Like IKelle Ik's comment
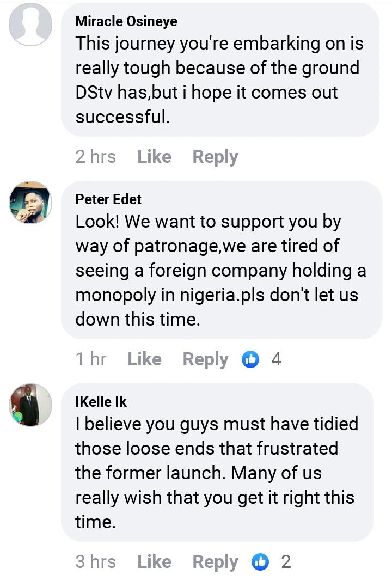This screenshot has width=392, height=581. 154,562
